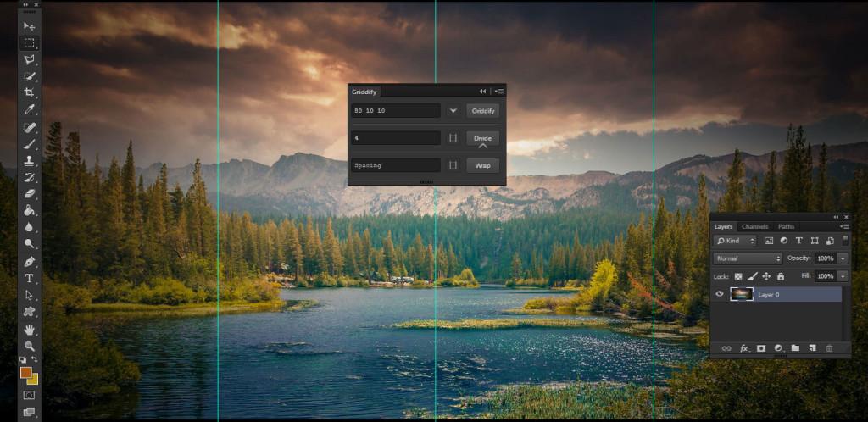
Task: Select the Hand tool
Action: pos(30,330)
